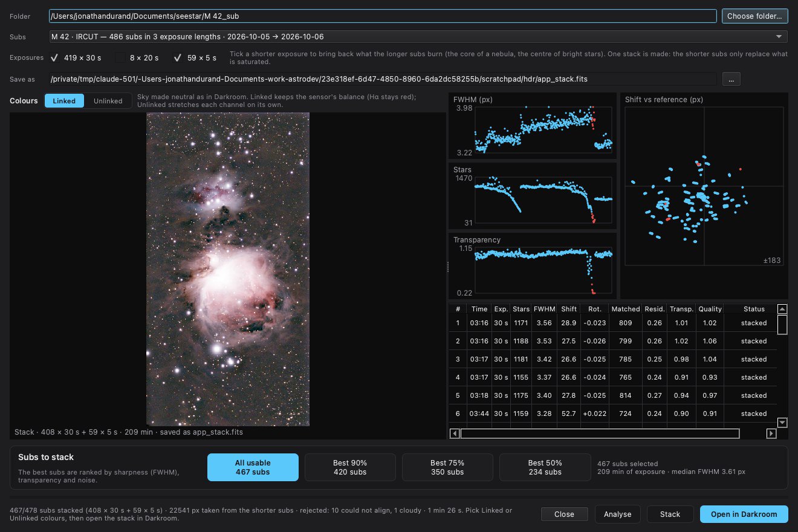798x532 pixels.
Task: Run the Analyse button
Action: click(x=617, y=514)
